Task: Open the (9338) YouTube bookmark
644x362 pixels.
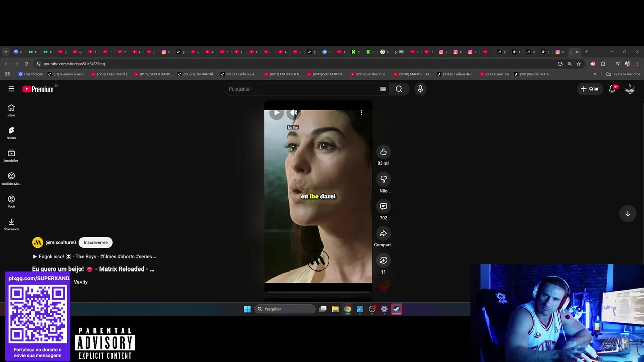Action: click(495, 74)
